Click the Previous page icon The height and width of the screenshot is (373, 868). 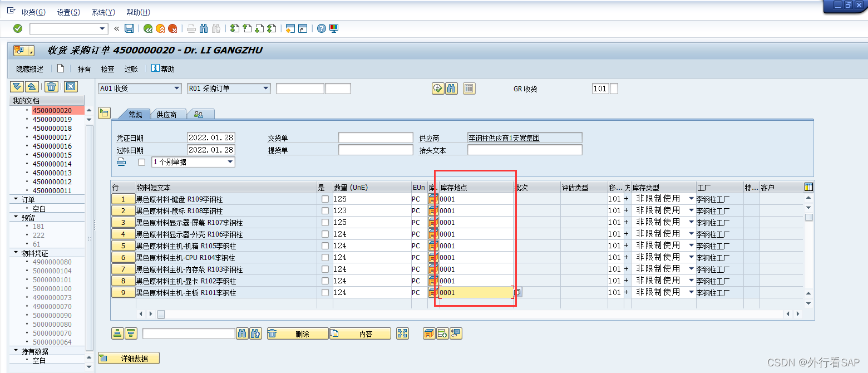click(247, 28)
